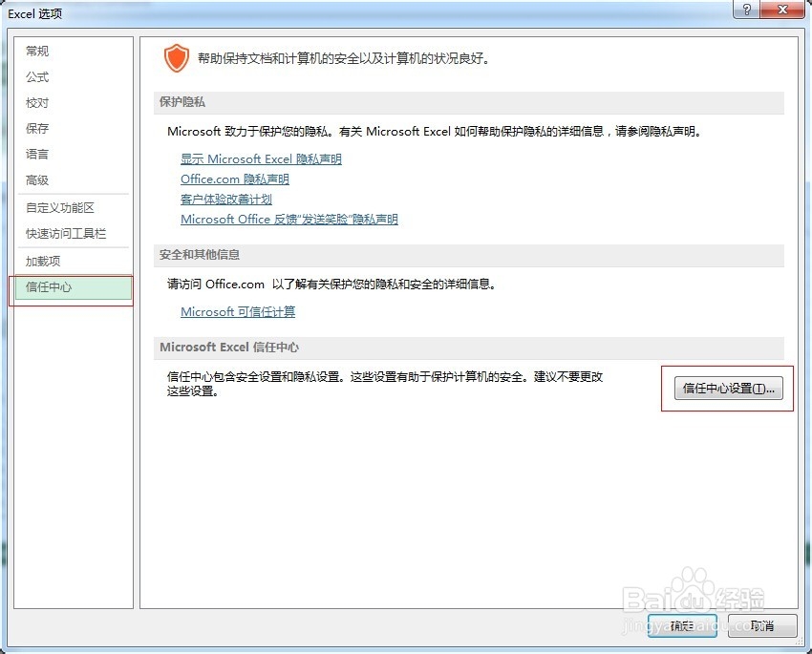Screen dimensions: 812x654
Task: Follow the Microsoft 可信任计算 link
Action: pos(238,312)
